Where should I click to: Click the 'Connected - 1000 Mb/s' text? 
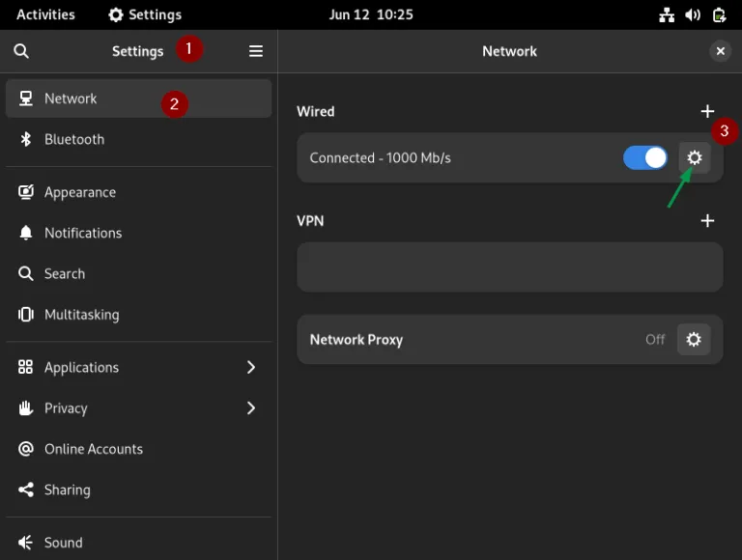pos(380,157)
